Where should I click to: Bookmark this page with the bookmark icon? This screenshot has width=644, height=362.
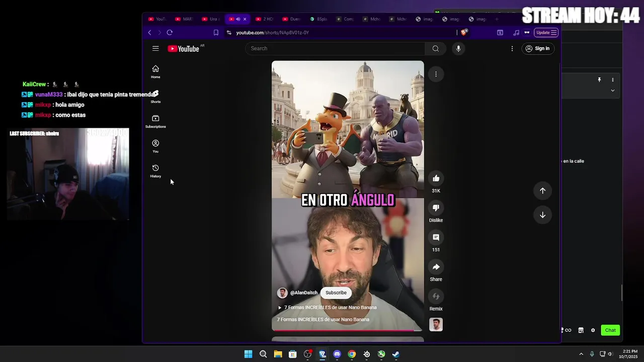click(x=216, y=32)
